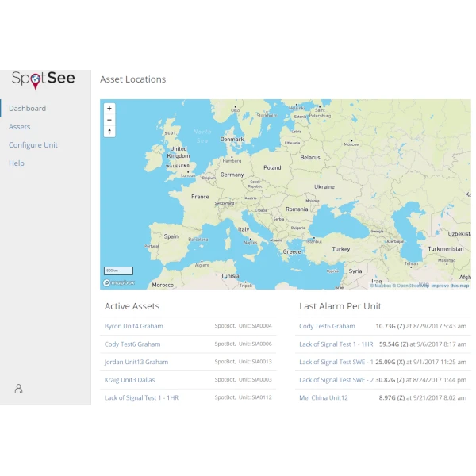Open Lack of Signal Test 1 - 1HR alarm

coord(335,344)
